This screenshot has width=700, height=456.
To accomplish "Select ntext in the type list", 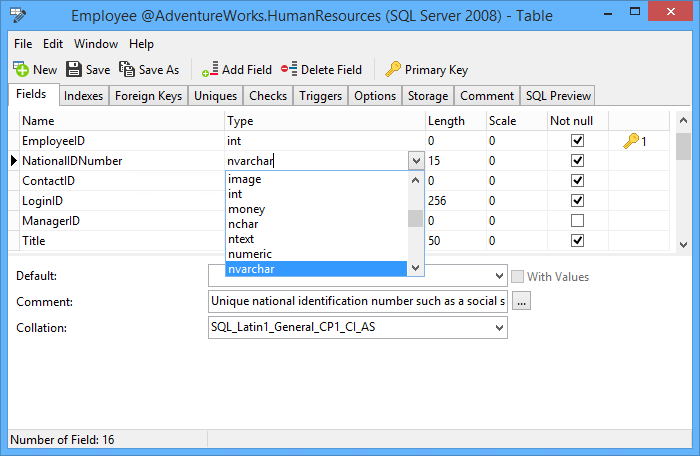I will tap(316, 239).
